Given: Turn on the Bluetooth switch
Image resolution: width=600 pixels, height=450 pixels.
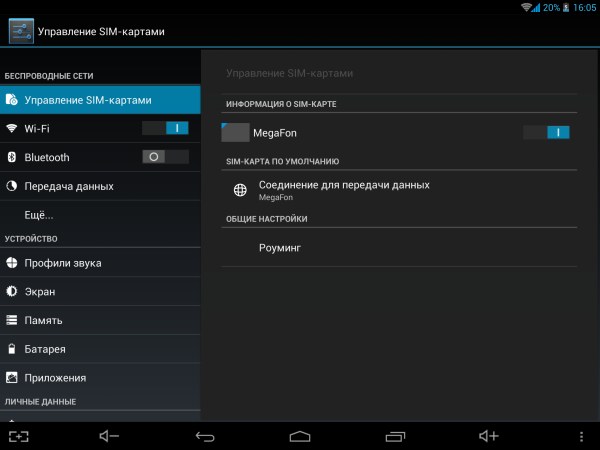Looking at the screenshot, I should (x=165, y=157).
